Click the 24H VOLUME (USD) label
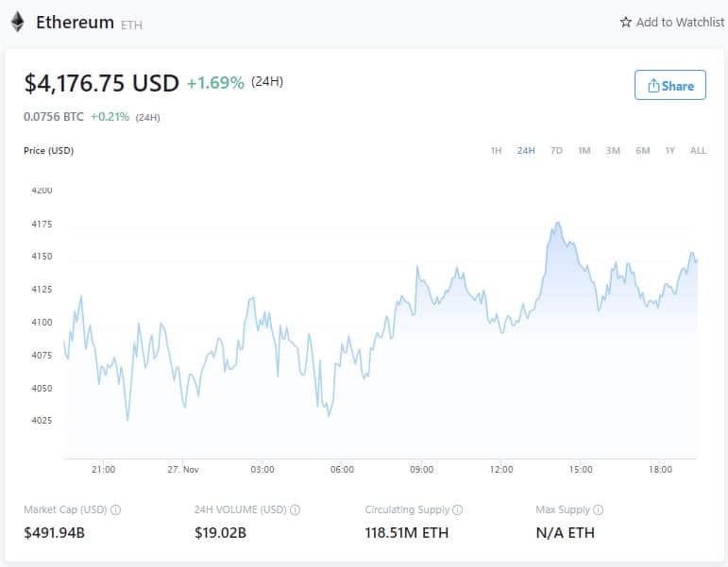Viewport: 728px width, 567px height. (x=241, y=509)
